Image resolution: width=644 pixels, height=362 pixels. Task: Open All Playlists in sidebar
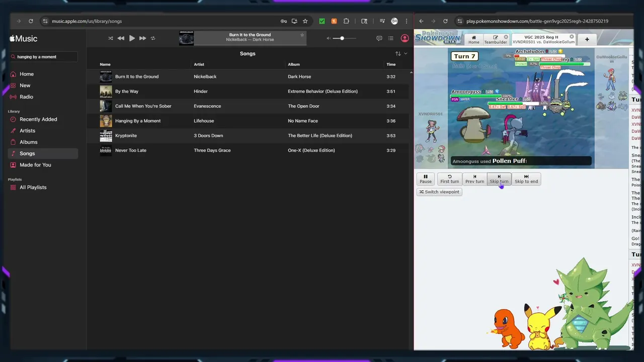coord(33,187)
